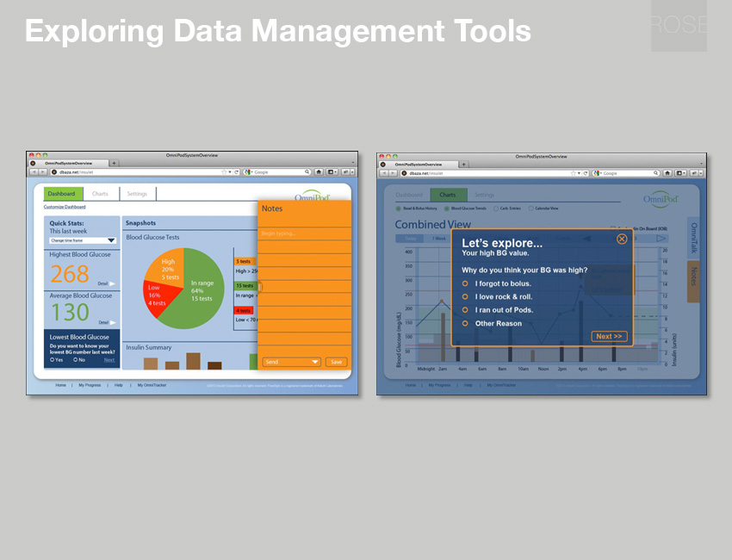Click search magnifier in left browser Google box
732x560 pixels.
coord(307,171)
